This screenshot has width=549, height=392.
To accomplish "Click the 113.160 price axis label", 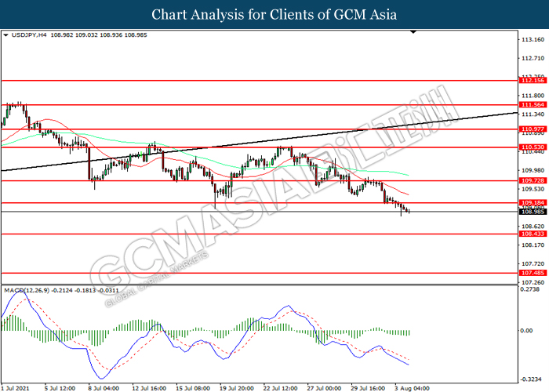I will [x=532, y=38].
